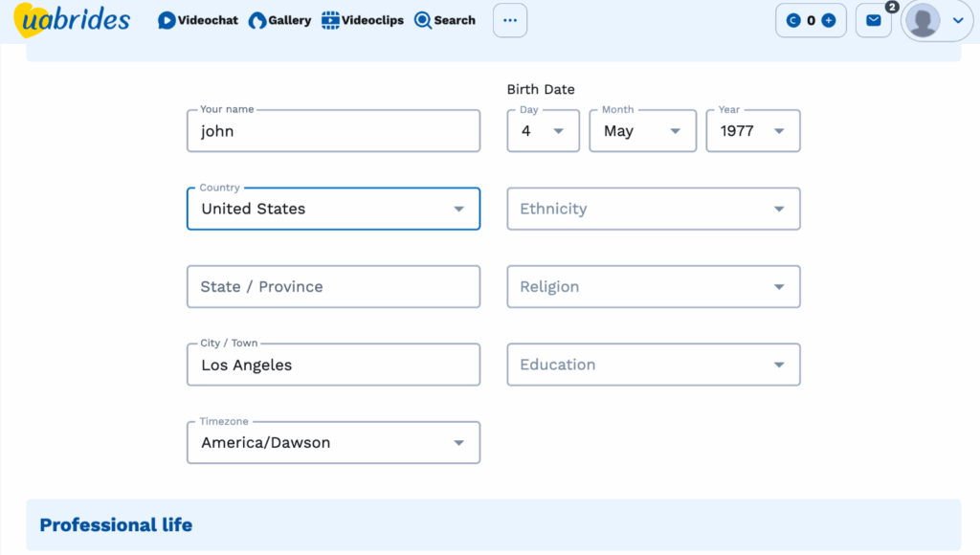This screenshot has height=555, width=980.
Task: Select the Religion dropdown
Action: point(653,287)
